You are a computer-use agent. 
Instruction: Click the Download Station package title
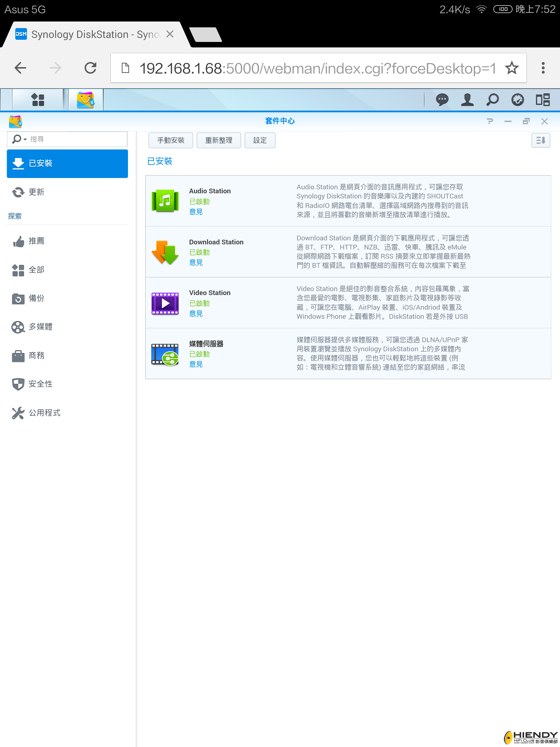point(216,242)
